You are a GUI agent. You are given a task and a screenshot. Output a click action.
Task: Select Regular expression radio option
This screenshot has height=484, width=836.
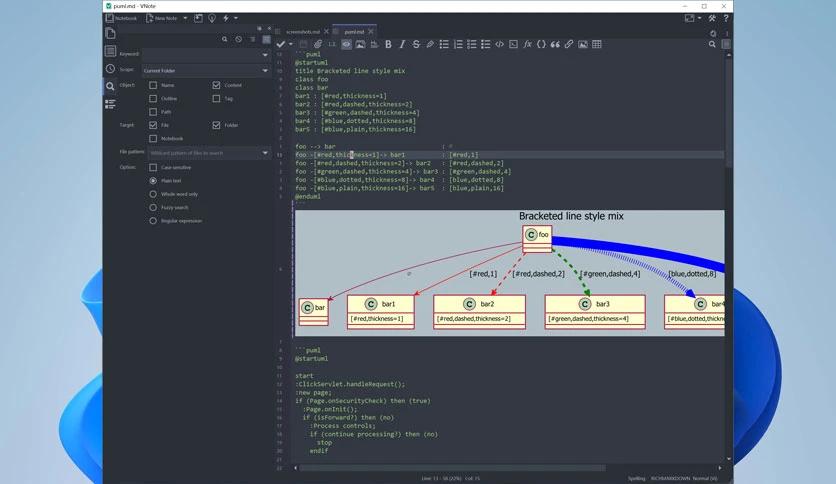pos(153,221)
